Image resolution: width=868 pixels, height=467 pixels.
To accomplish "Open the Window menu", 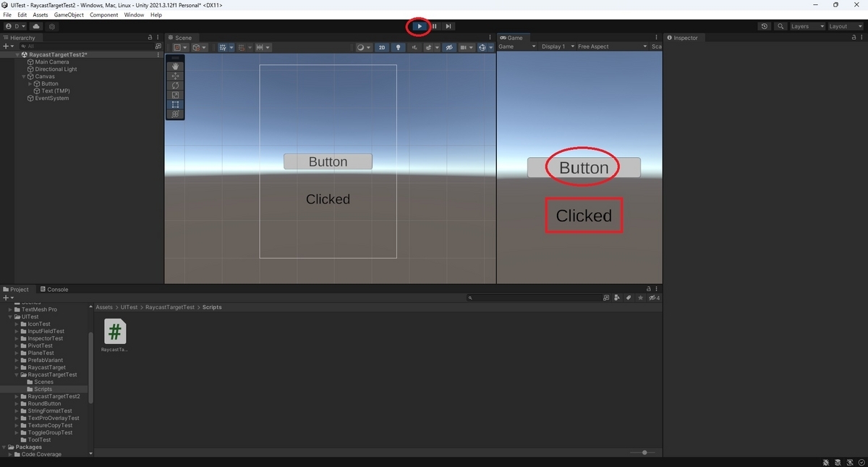I will [x=134, y=14].
